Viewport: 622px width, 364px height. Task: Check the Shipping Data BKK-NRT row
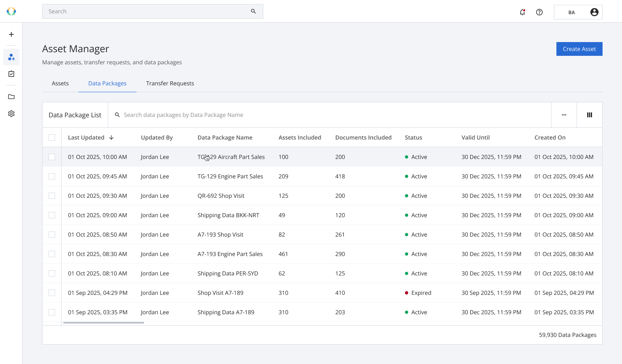[52, 215]
